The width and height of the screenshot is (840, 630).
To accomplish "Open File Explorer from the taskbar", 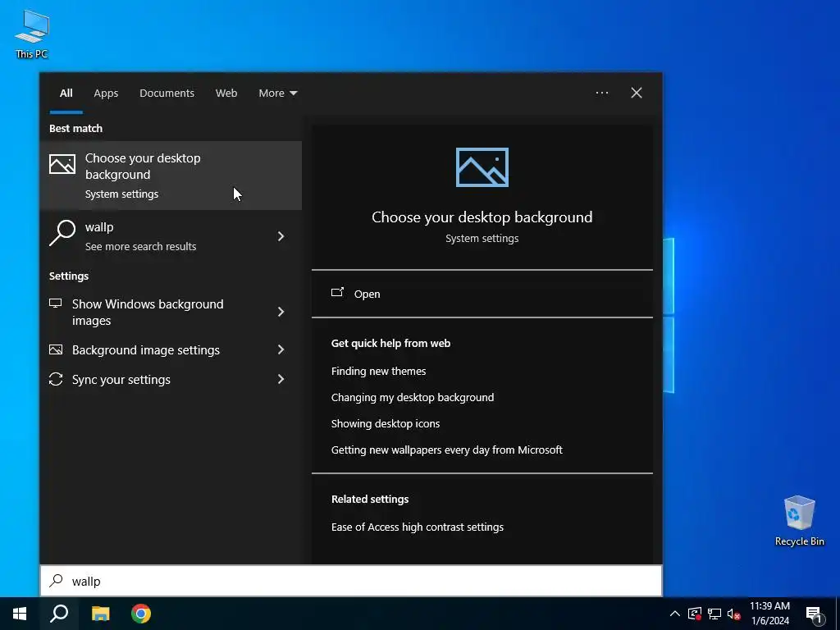I will [100, 614].
